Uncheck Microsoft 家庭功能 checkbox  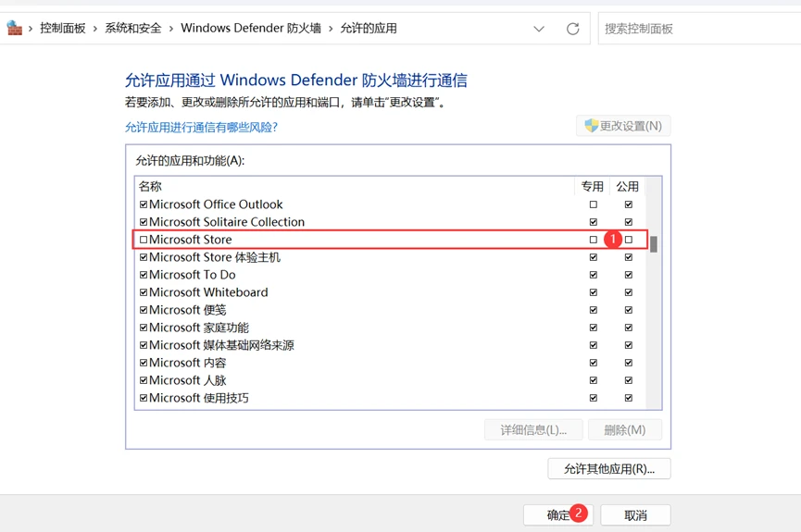pos(144,328)
